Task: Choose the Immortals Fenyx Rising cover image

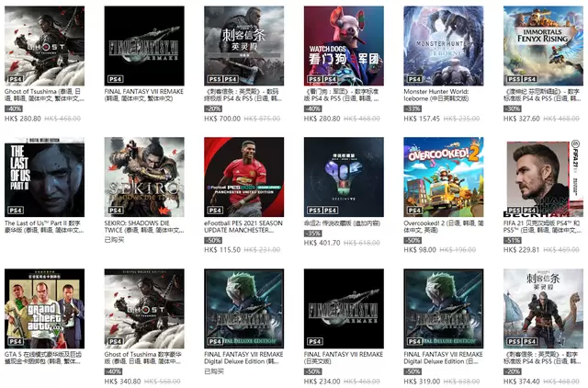Action: [543, 46]
